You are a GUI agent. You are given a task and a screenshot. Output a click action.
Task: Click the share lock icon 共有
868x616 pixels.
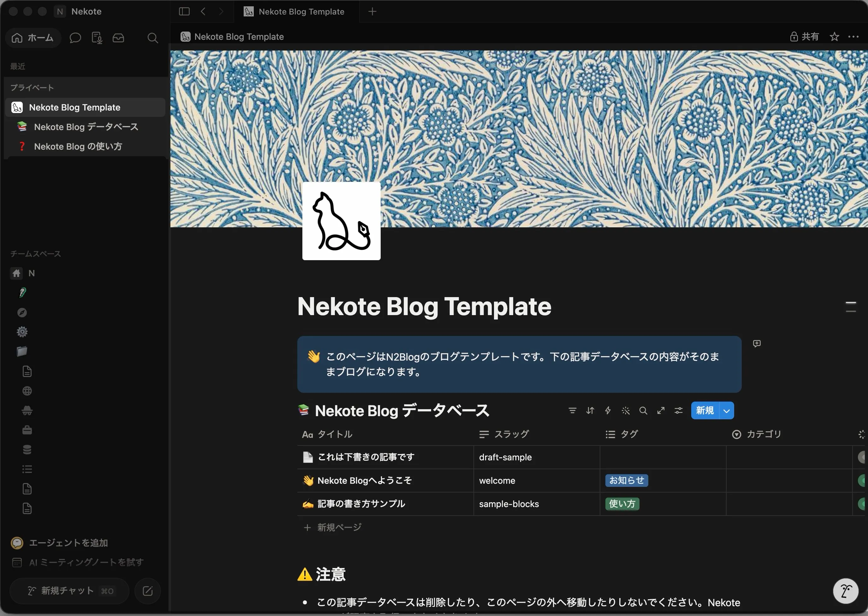(804, 36)
